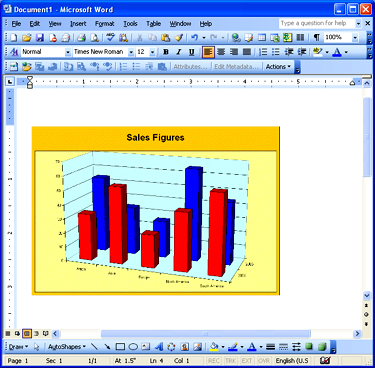Image resolution: width=375 pixels, height=368 pixels.
Task: Click the Actions button
Action: click(278, 67)
